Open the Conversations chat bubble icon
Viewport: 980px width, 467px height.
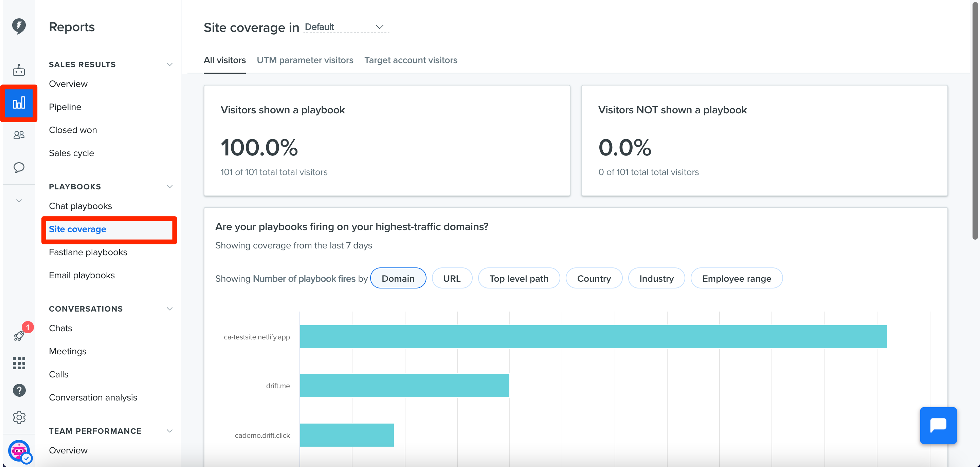(19, 167)
